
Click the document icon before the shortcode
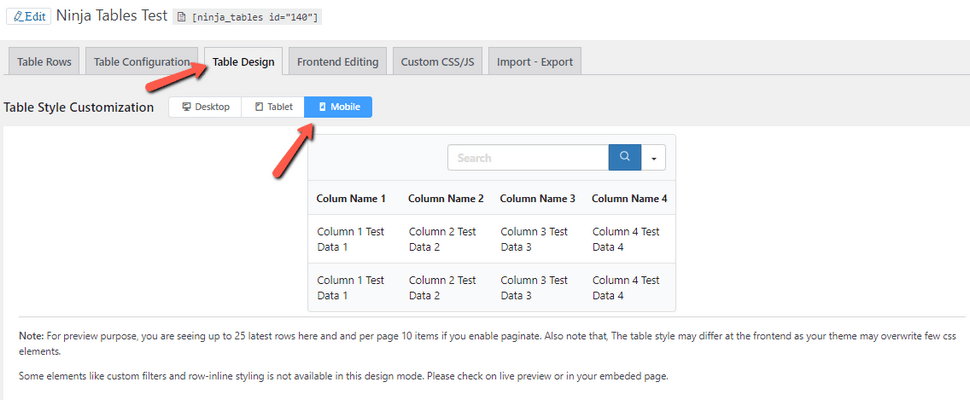[x=181, y=17]
